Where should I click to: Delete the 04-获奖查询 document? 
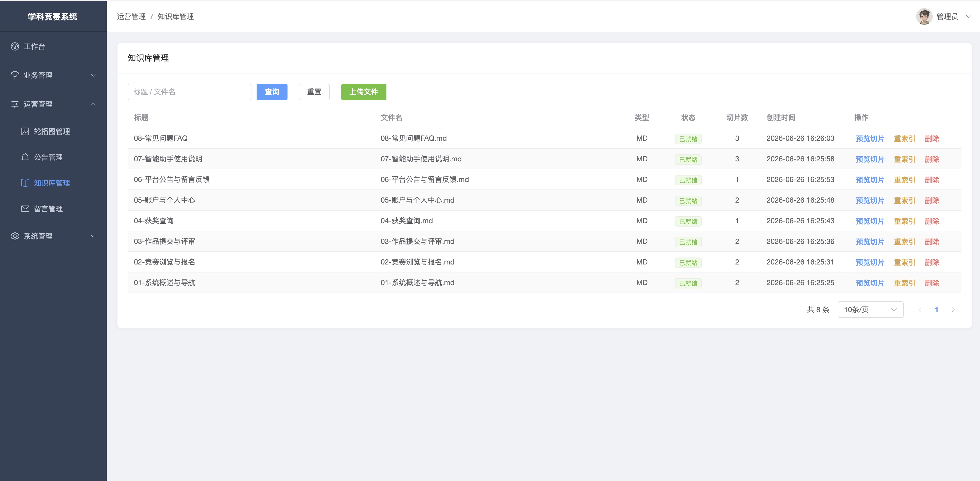[932, 221]
